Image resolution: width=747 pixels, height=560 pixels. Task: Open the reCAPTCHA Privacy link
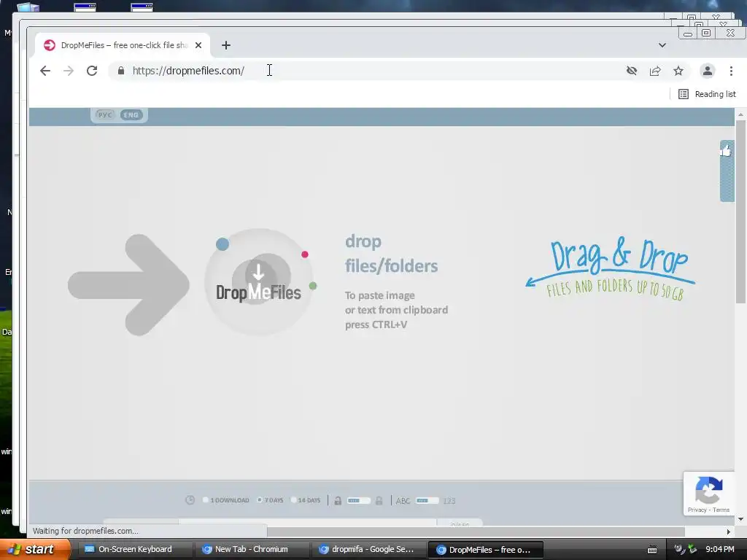tap(697, 510)
